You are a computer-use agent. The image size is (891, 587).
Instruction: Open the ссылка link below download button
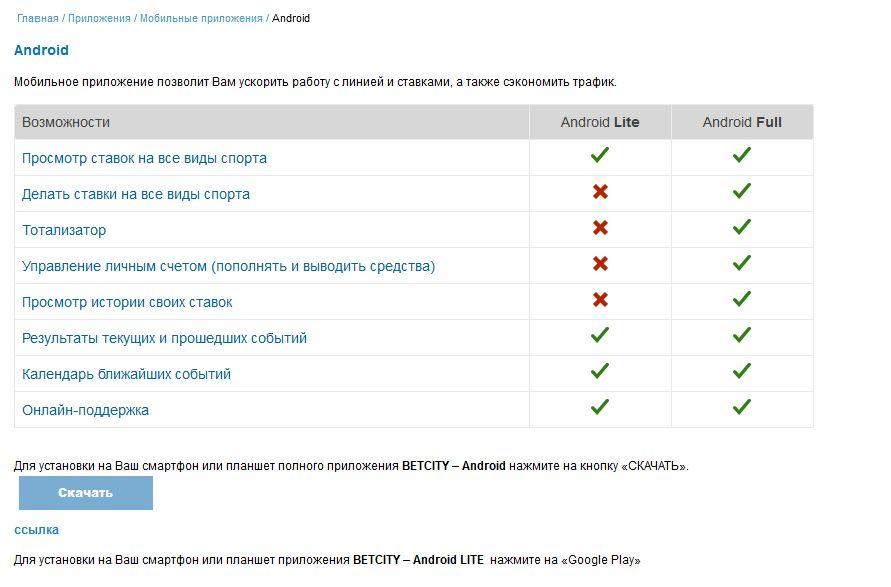(36, 530)
